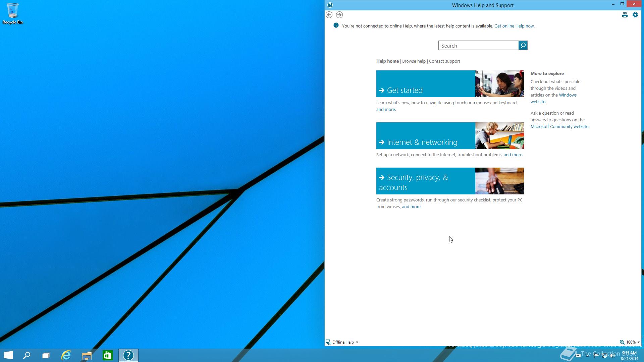Click the Help question-mark icon in title bar

coord(330,5)
